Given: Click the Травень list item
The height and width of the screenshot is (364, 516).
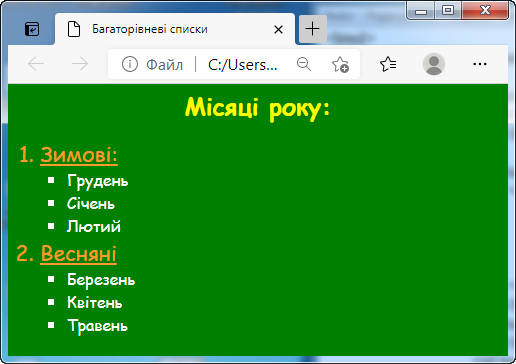Looking at the screenshot, I should (97, 326).
